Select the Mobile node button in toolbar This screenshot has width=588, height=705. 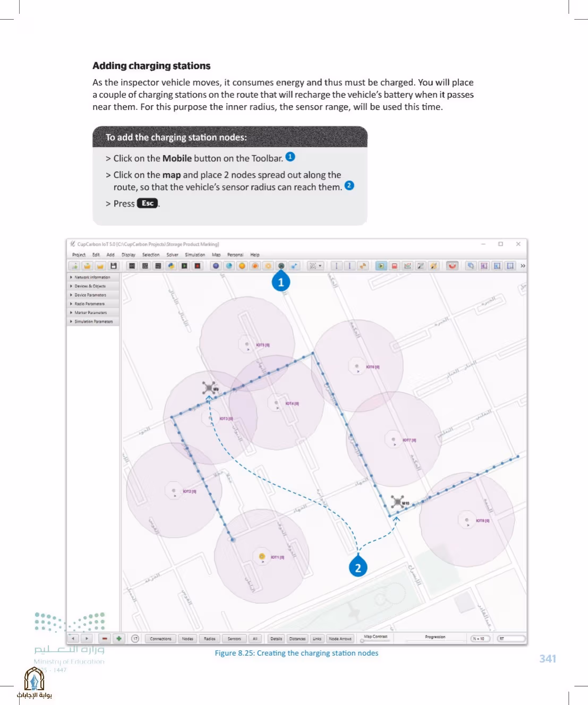coord(281,265)
